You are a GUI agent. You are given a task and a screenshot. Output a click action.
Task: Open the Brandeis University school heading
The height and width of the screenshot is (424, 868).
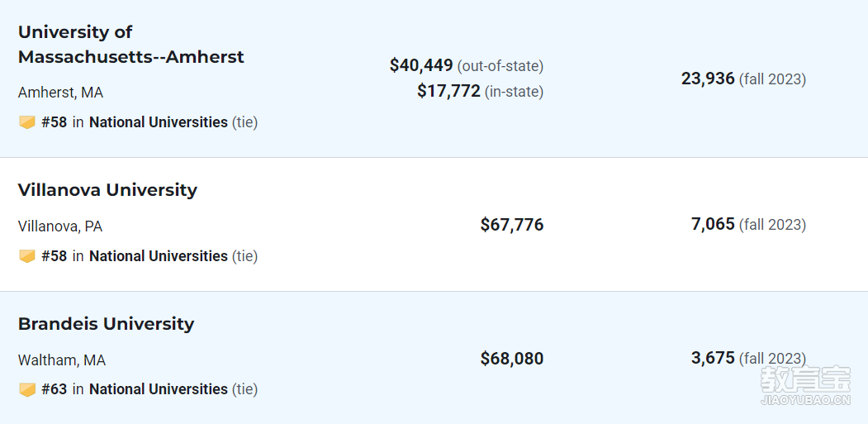click(x=106, y=324)
